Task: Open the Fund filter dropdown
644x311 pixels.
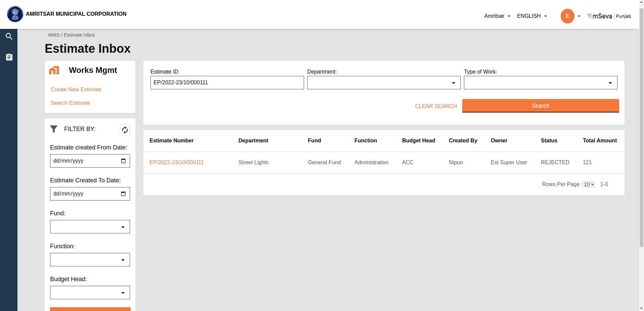Action: point(90,227)
